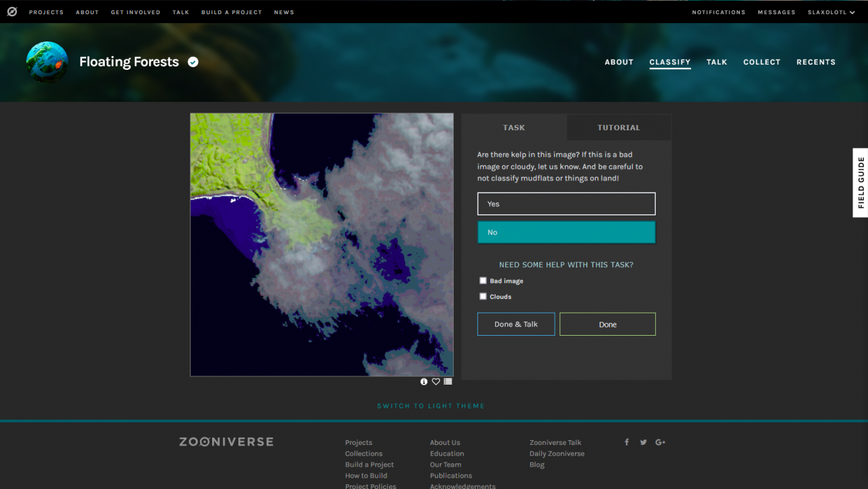Switch to the Tutorial tab
868x489 pixels.
coord(618,128)
